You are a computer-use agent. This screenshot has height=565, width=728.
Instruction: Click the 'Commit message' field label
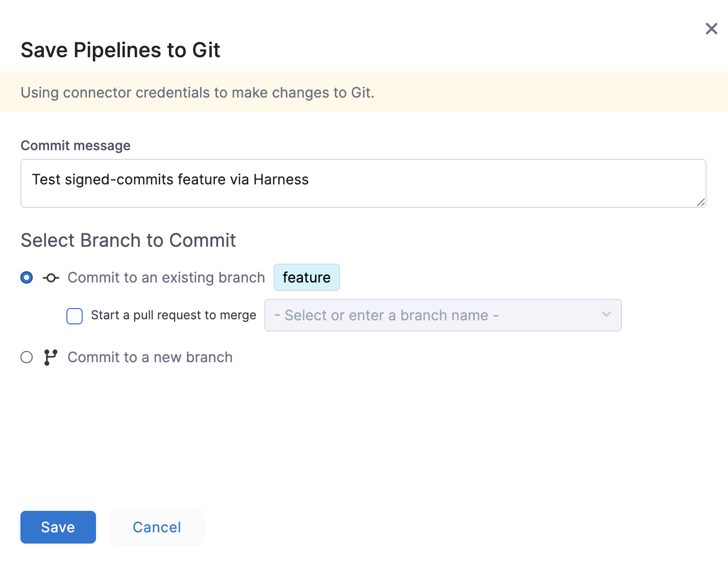(x=76, y=146)
